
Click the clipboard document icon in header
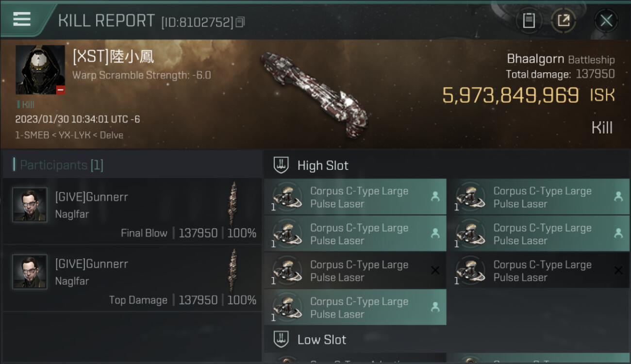[529, 20]
